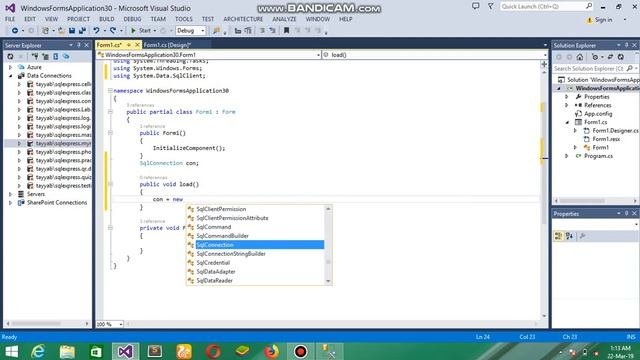
Task: Uncomment selected lines icon
Action: (272, 31)
